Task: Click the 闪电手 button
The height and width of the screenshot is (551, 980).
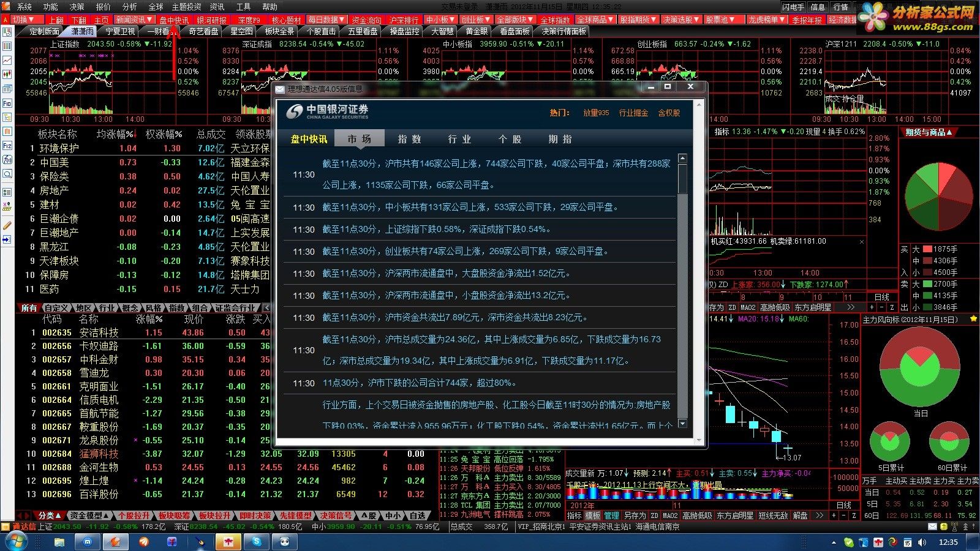Action: coord(793,7)
